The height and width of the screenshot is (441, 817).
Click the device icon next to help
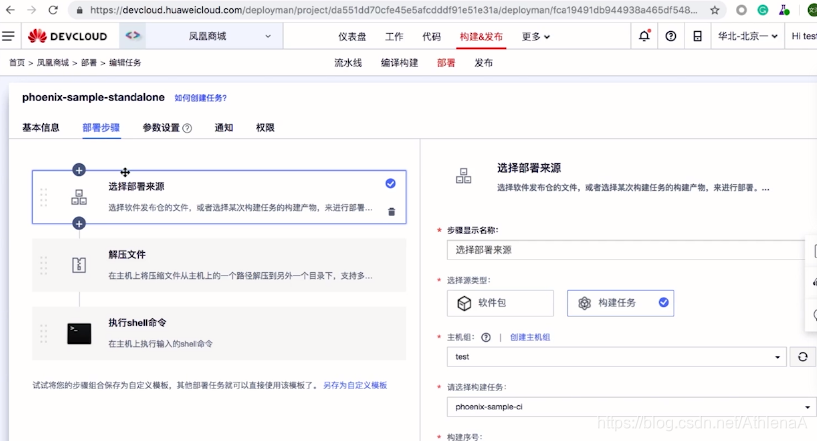tap(697, 36)
